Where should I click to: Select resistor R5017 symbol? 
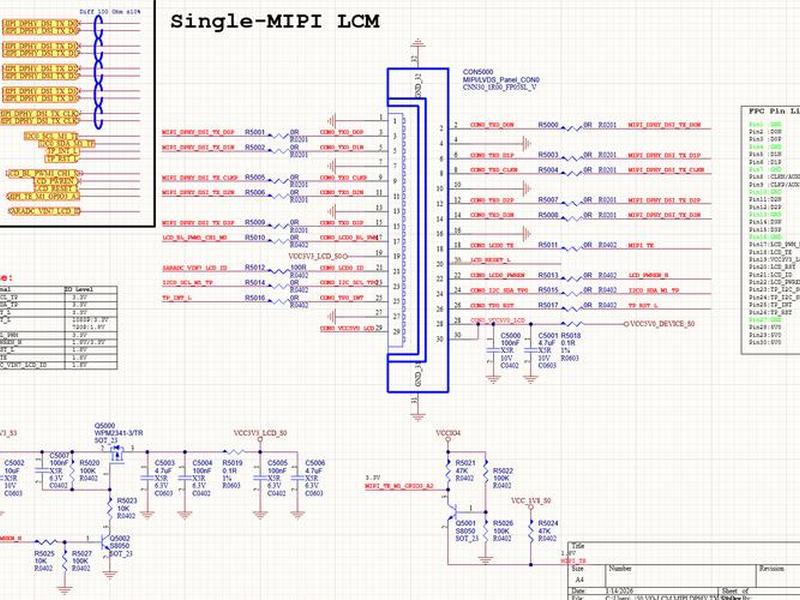[571, 309]
